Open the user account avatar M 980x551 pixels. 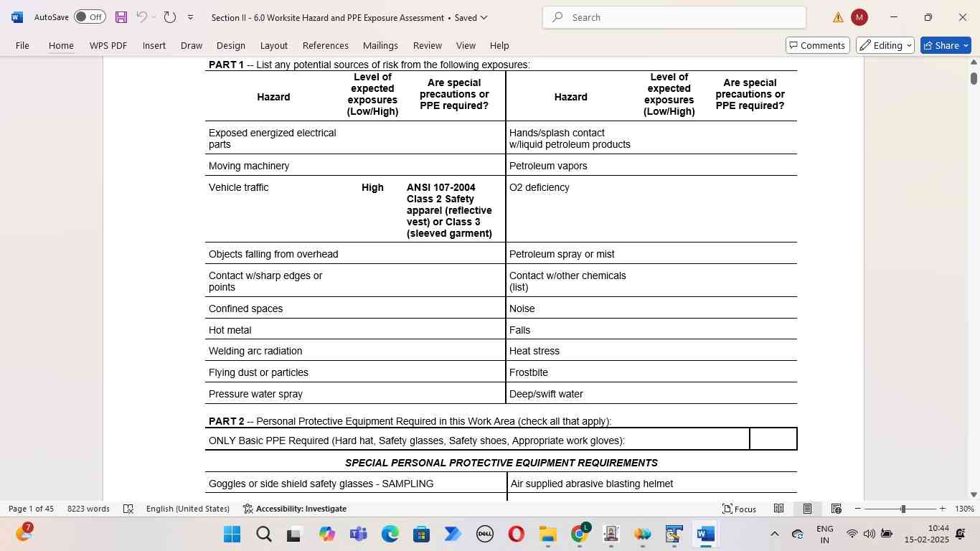coord(859,17)
